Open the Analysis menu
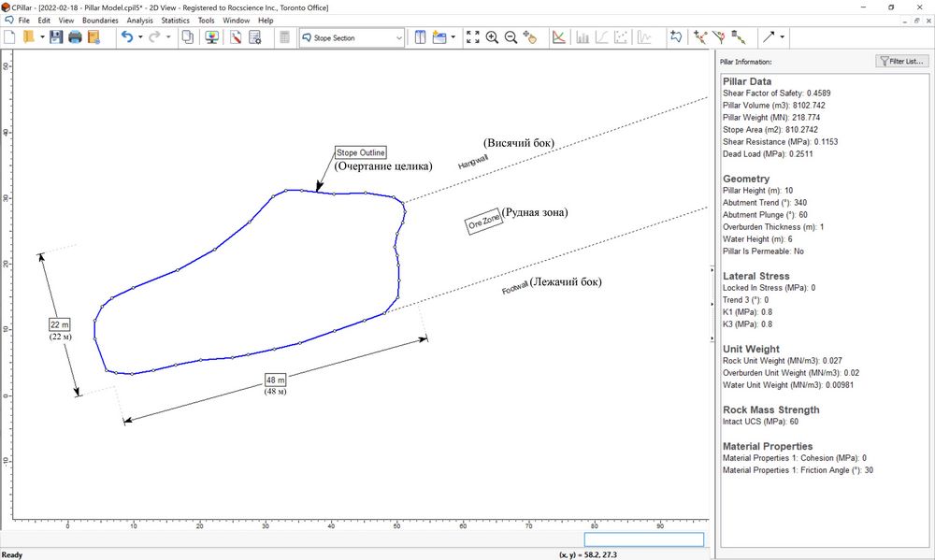This screenshot has width=935, height=560. pyautogui.click(x=139, y=20)
